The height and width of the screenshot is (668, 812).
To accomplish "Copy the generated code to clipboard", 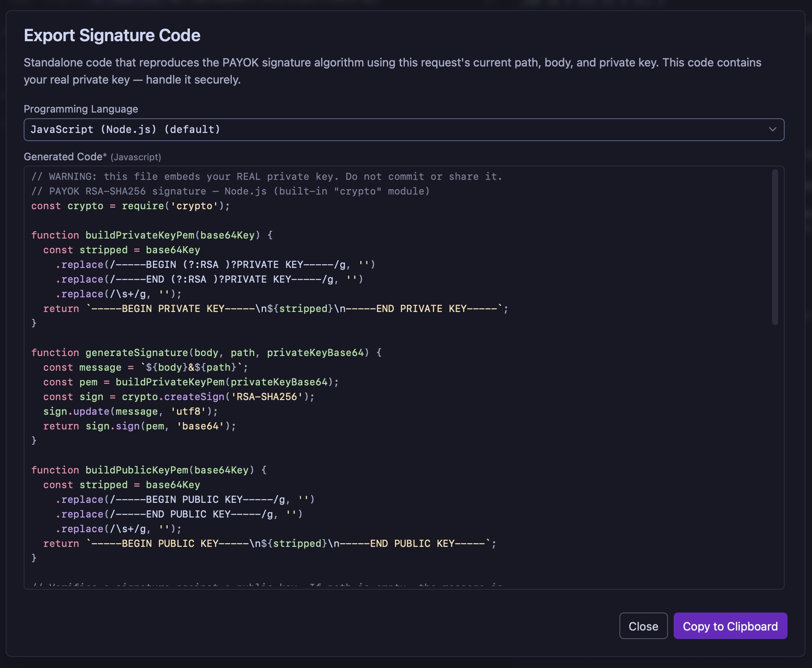I will click(730, 626).
